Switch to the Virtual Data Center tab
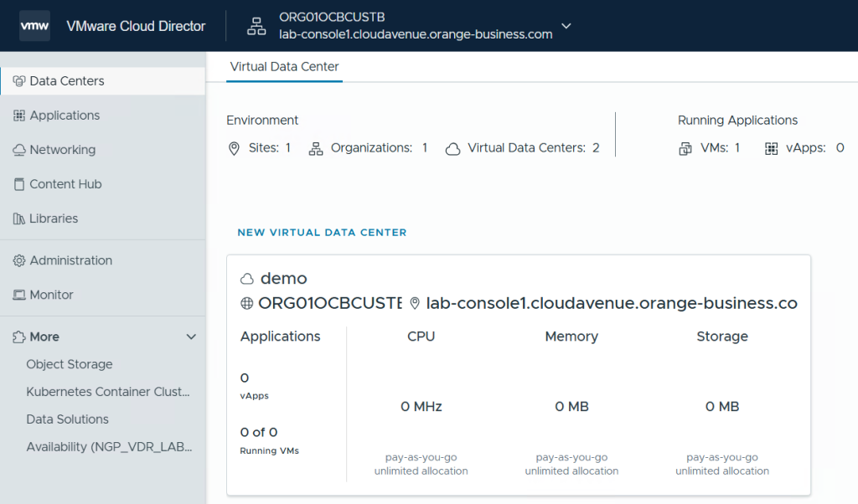This screenshot has height=504, width=858. click(284, 67)
